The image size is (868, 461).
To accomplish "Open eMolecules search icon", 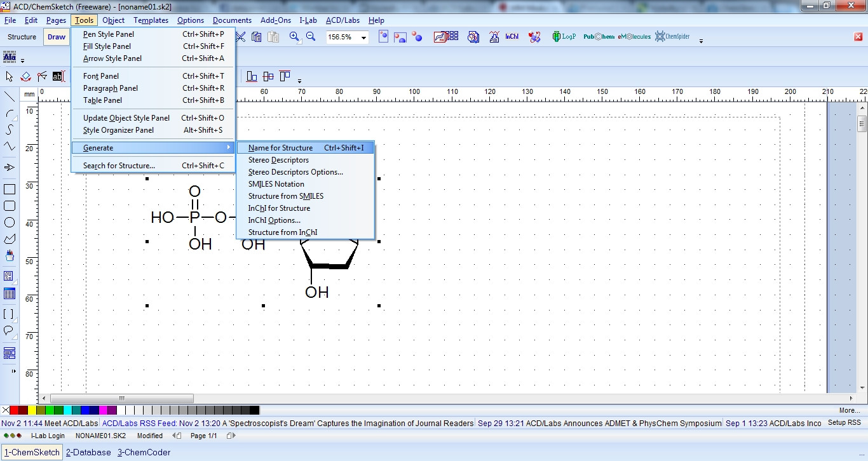I will click(634, 37).
